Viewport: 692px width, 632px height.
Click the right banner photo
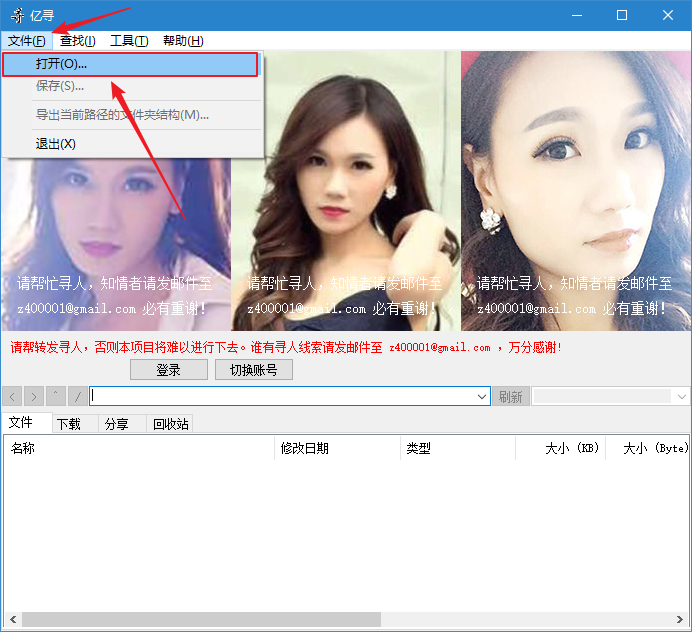(x=575, y=191)
